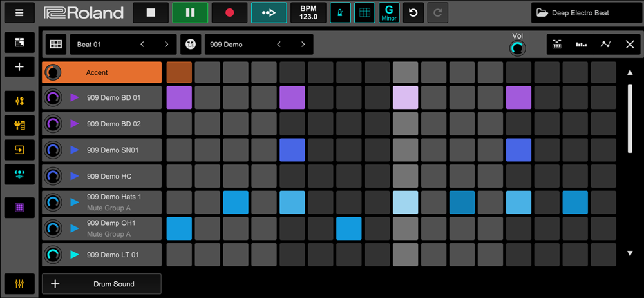Click the drum kit icon beside 909 Demo
Viewport: 644px width, 298px height.
(191, 45)
